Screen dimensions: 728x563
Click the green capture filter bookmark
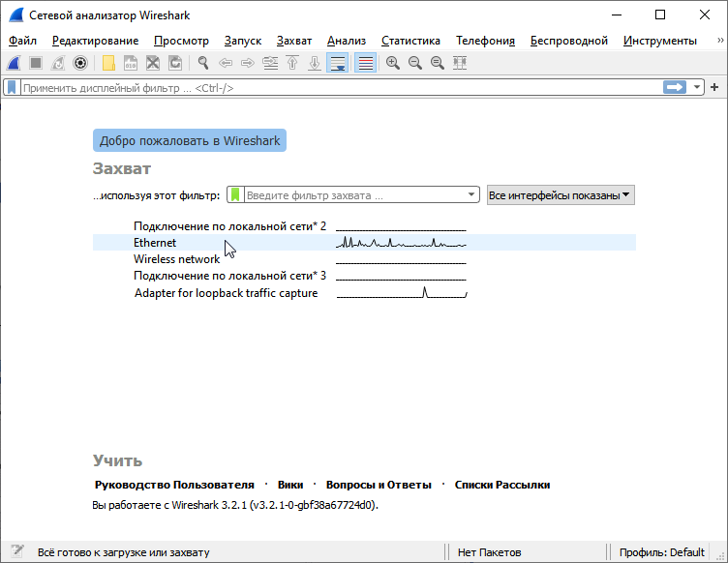[236, 194]
